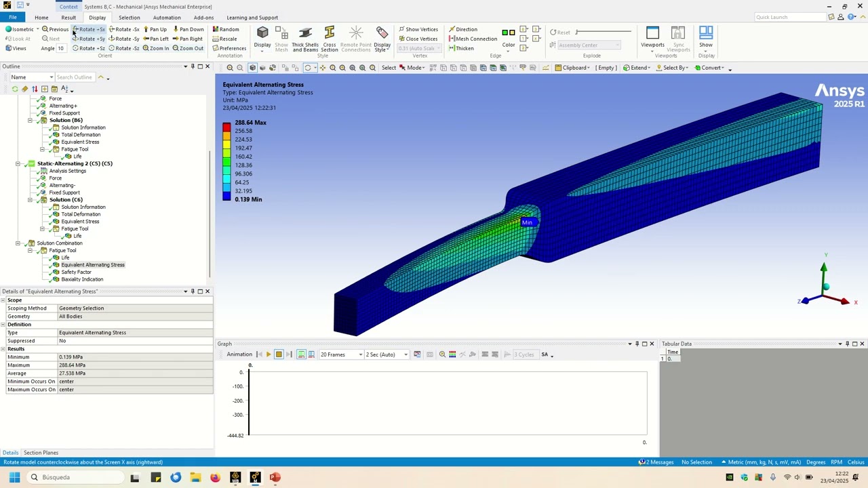The image size is (868, 488).
Task: Select Safety Factor result in tree
Action: pyautogui.click(x=76, y=272)
